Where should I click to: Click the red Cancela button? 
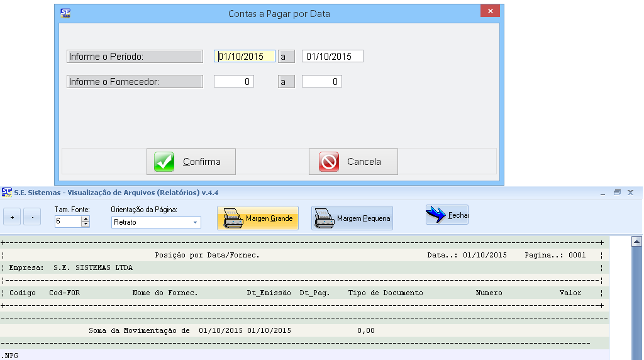(353, 162)
